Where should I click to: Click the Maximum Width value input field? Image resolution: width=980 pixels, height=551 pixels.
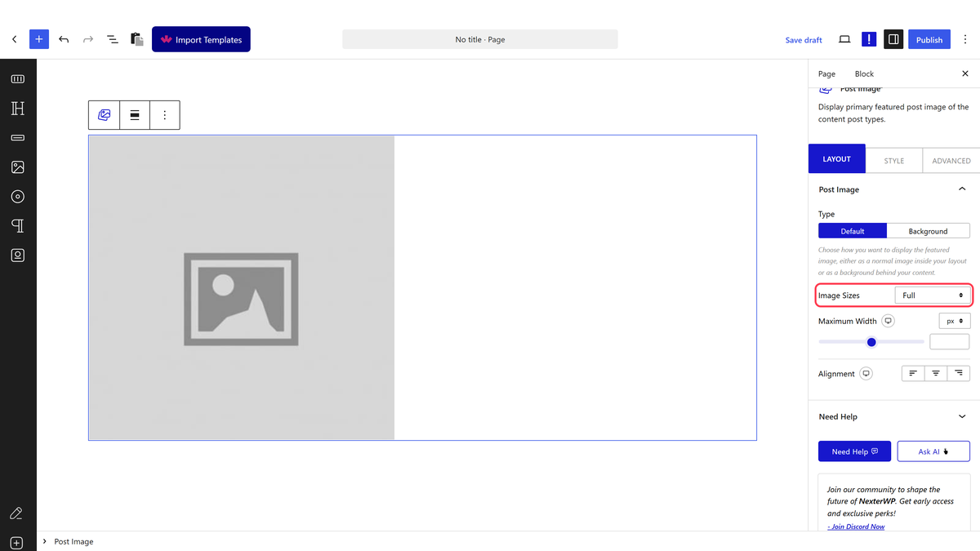(x=950, y=342)
